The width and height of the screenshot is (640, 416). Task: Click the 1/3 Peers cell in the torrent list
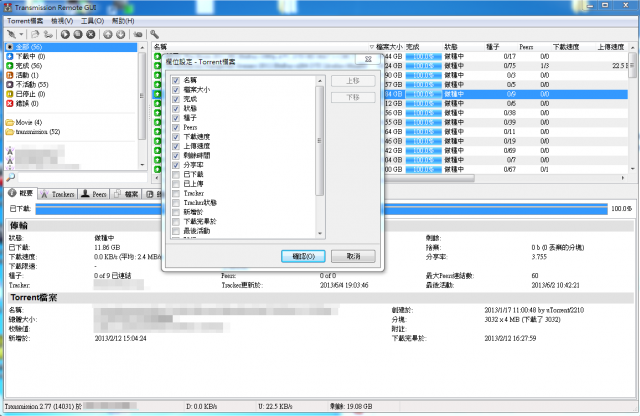click(544, 66)
